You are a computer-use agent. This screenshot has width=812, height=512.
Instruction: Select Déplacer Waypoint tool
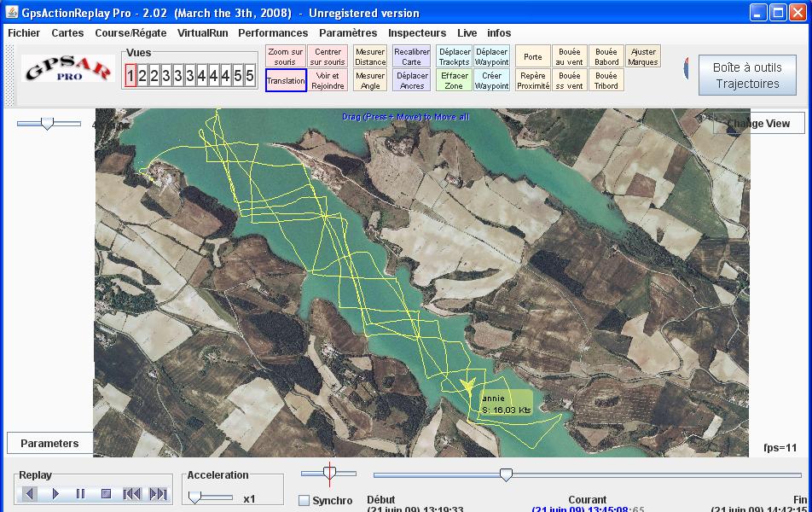click(491, 56)
